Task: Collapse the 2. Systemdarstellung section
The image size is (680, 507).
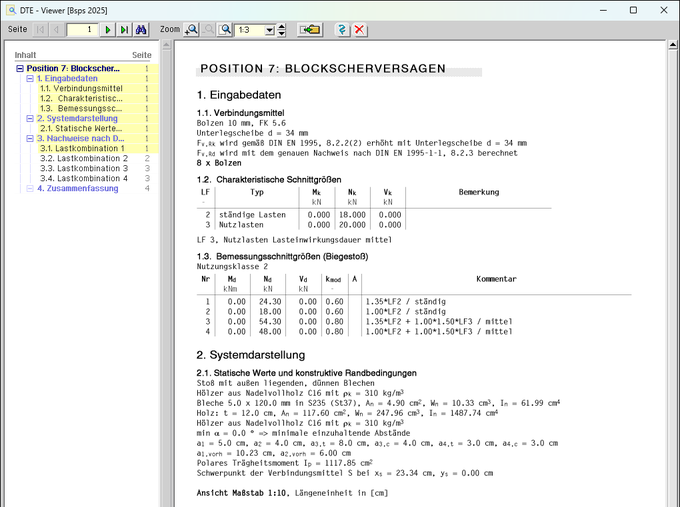Action: (x=30, y=118)
